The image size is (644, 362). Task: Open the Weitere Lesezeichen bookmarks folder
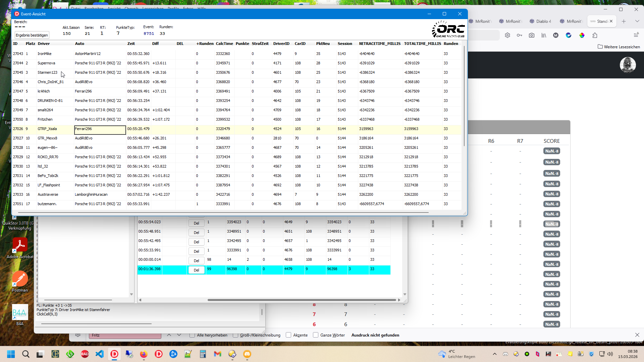pos(619,47)
